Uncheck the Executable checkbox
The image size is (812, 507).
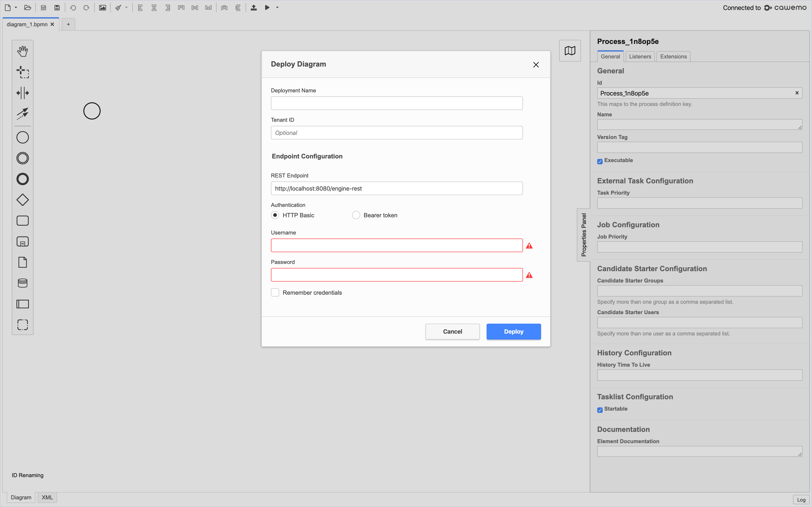coord(600,161)
